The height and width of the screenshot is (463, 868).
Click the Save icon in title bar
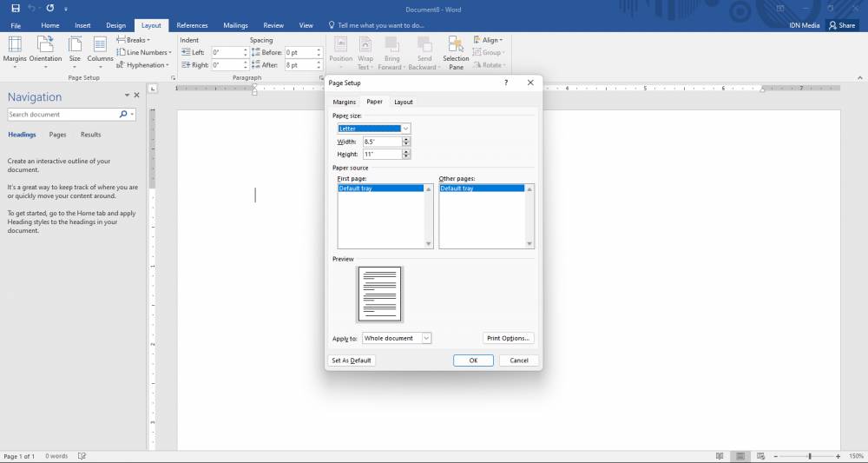coord(16,9)
